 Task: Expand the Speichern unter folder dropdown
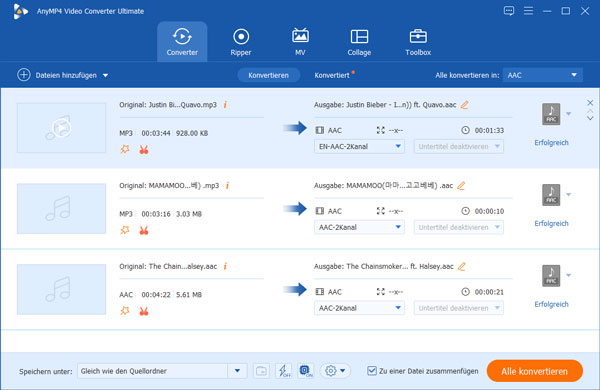coord(237,370)
